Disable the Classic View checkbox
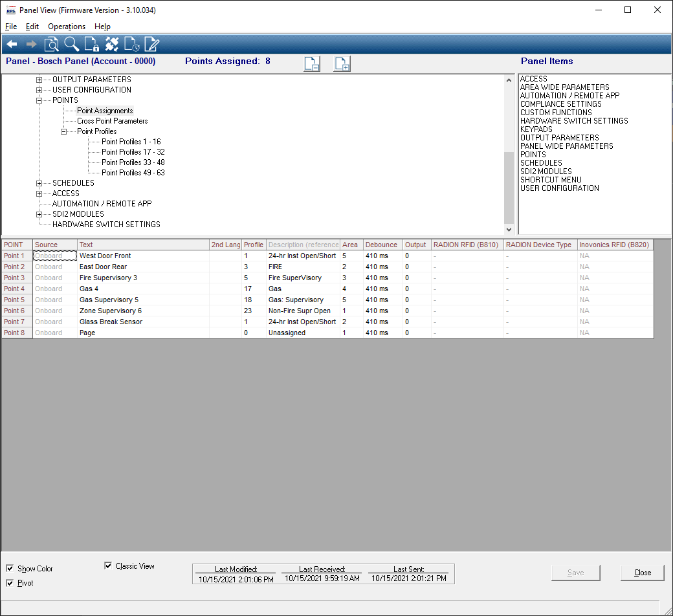673x616 pixels. tap(108, 566)
